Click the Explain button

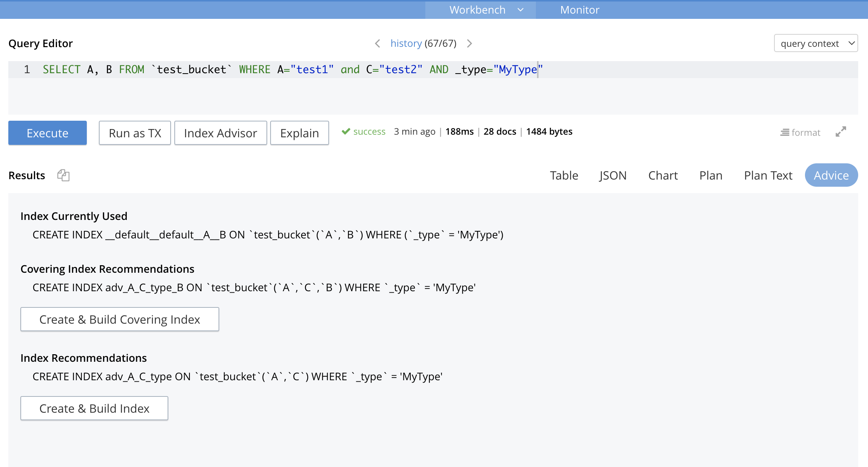(299, 133)
